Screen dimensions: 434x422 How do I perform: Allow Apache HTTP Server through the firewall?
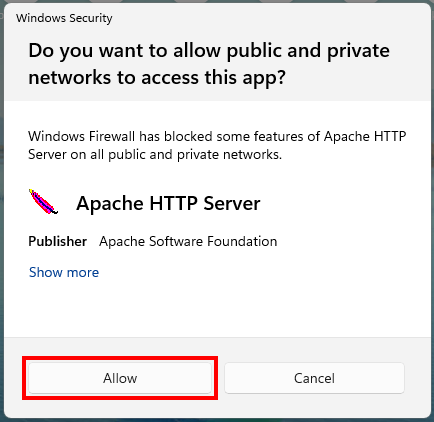point(120,378)
